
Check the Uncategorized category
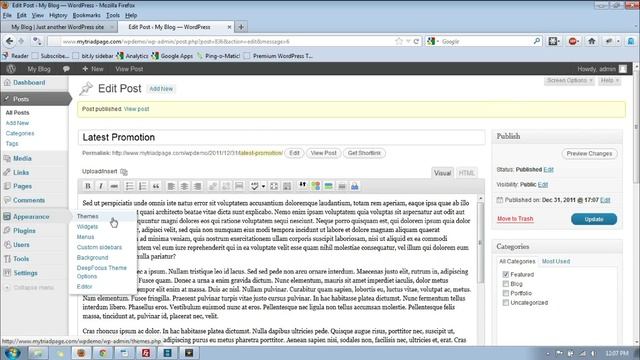506,302
